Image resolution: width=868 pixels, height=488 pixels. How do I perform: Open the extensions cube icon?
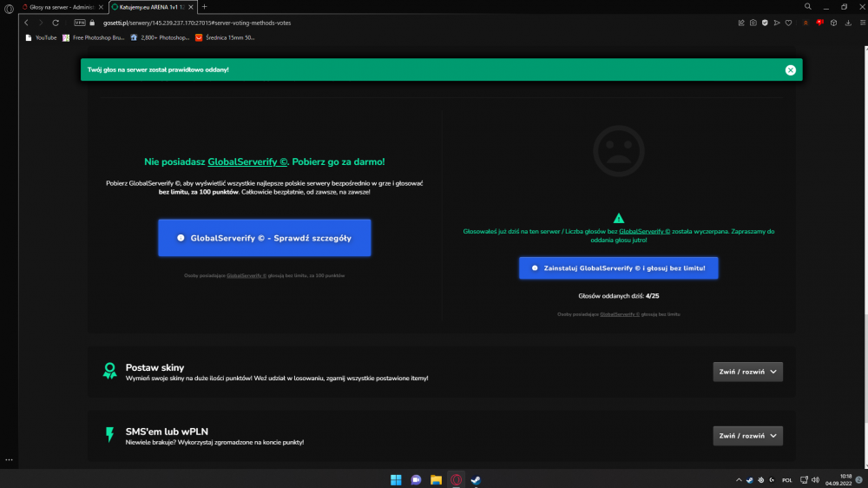pos(833,23)
